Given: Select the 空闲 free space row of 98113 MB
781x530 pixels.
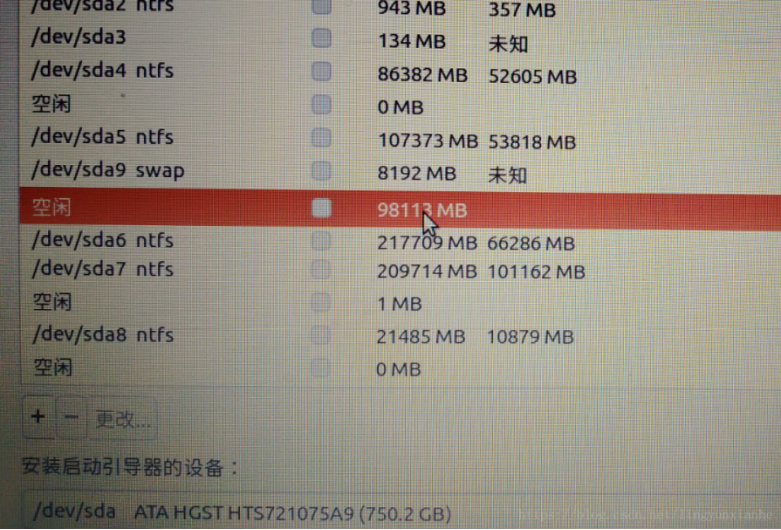Looking at the screenshot, I should pyautogui.click(x=400, y=209).
